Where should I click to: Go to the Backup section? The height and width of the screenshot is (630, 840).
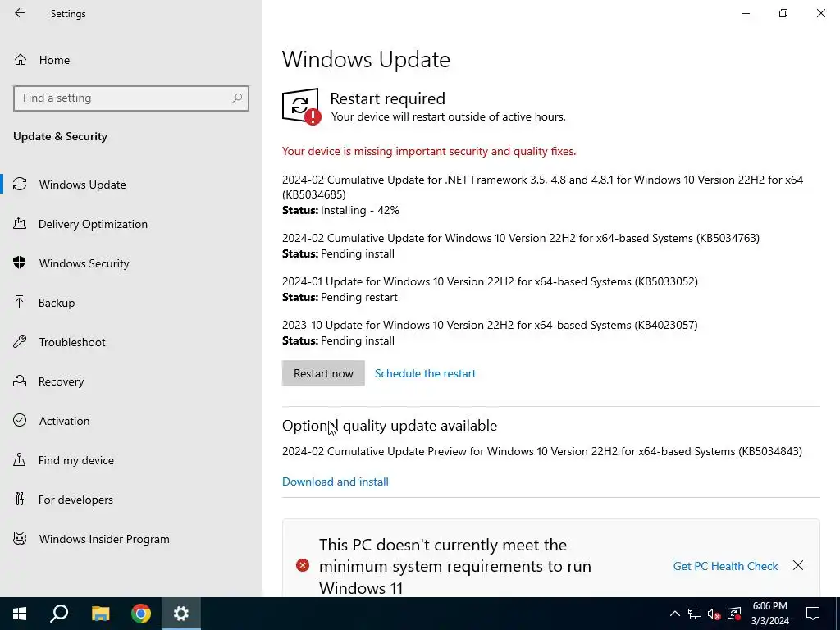pos(57,303)
